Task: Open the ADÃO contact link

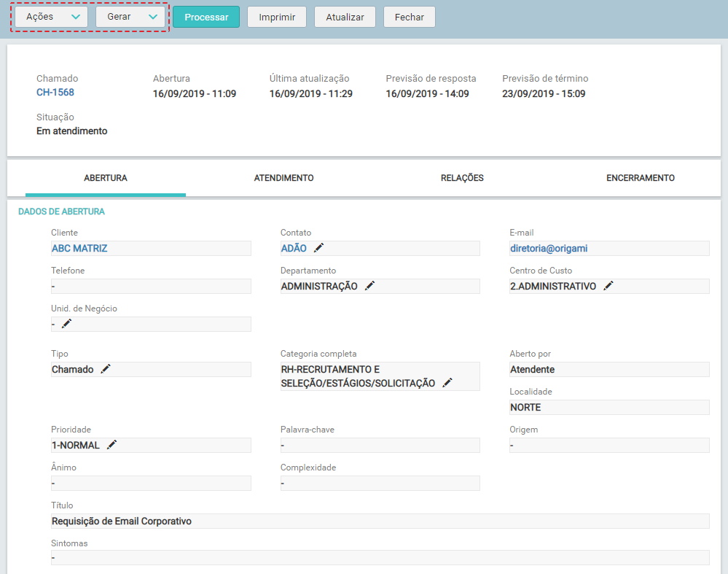Action: tap(294, 249)
